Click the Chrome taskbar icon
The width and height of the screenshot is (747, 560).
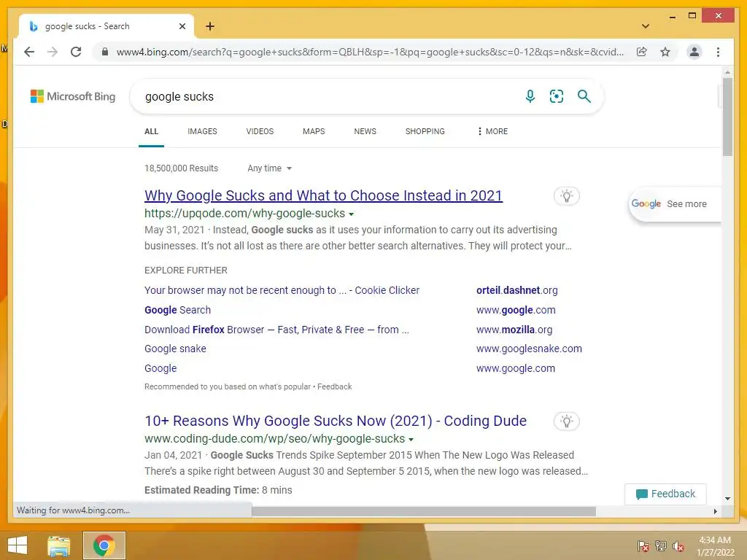click(x=104, y=545)
